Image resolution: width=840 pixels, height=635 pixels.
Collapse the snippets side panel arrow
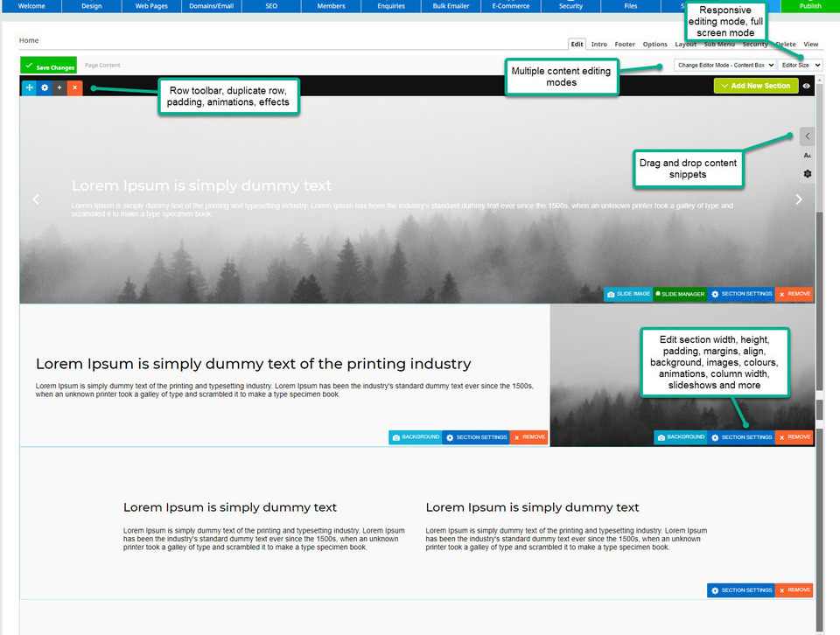808,136
